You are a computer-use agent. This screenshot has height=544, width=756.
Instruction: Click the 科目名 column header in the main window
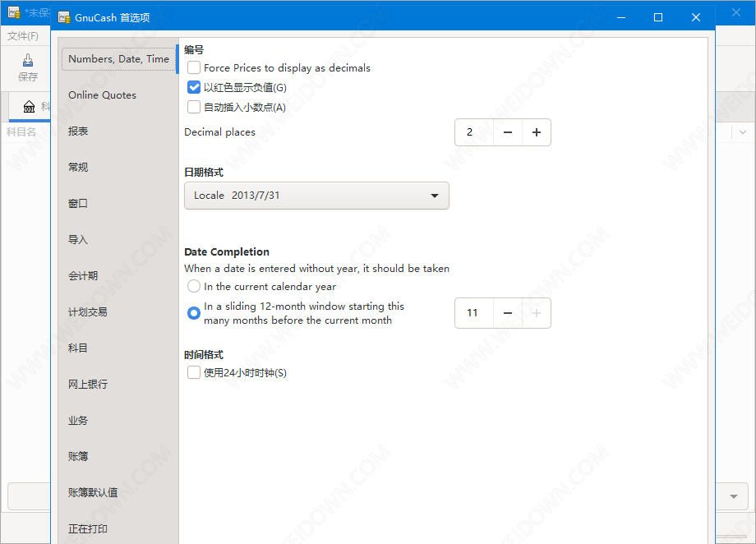click(x=21, y=132)
